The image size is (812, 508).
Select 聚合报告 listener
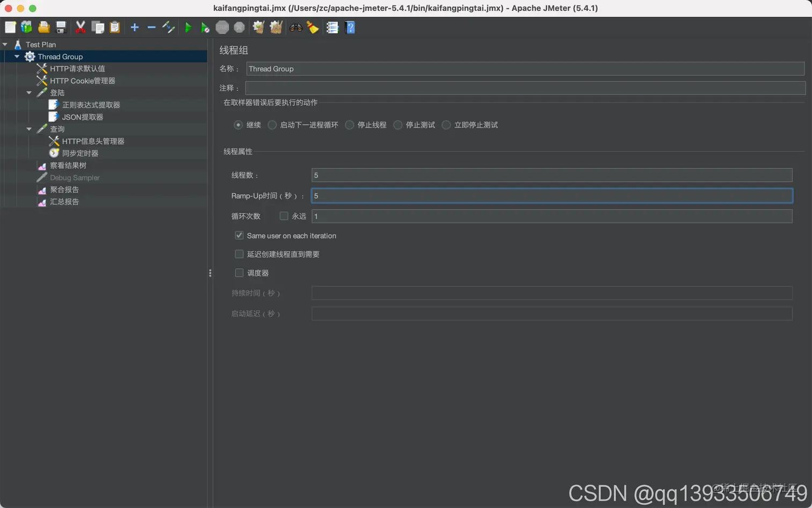click(x=64, y=190)
